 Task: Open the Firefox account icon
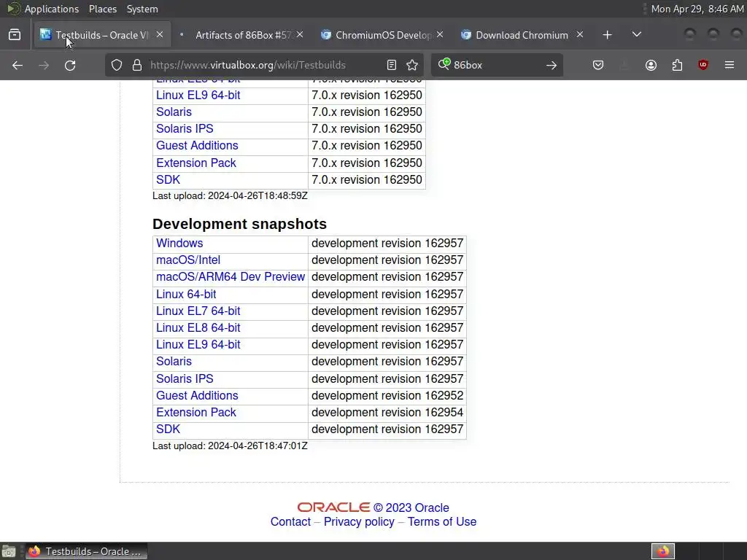[x=651, y=65]
